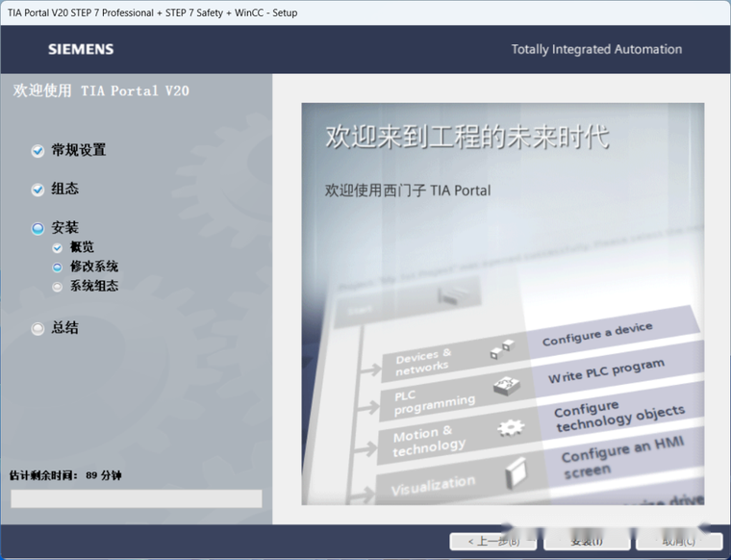Go back with the 上一步(B) button

point(493,542)
